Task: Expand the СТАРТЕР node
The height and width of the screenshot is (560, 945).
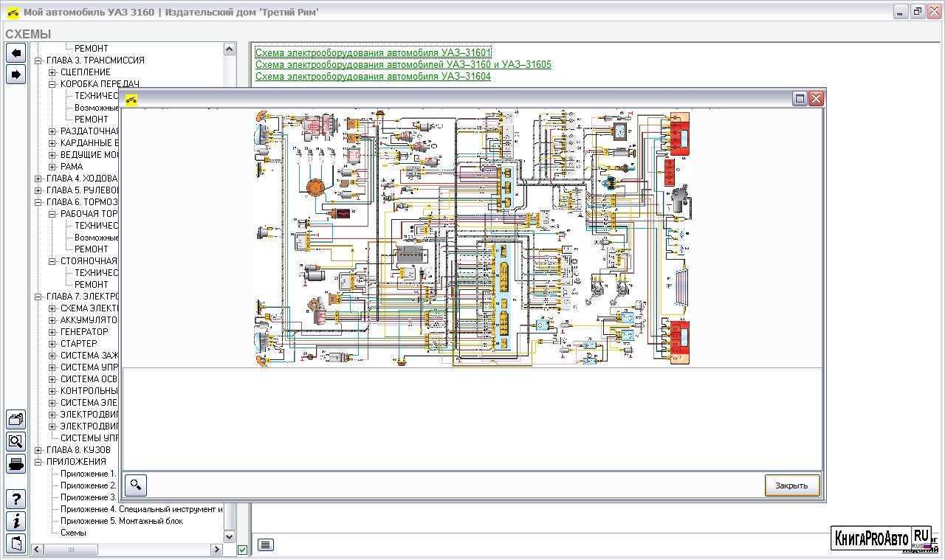Action: 52,344
